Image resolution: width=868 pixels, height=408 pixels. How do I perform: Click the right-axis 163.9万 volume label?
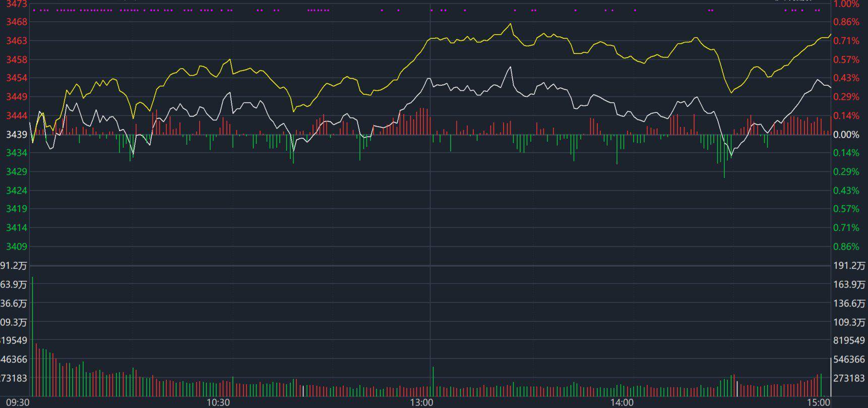tap(849, 284)
